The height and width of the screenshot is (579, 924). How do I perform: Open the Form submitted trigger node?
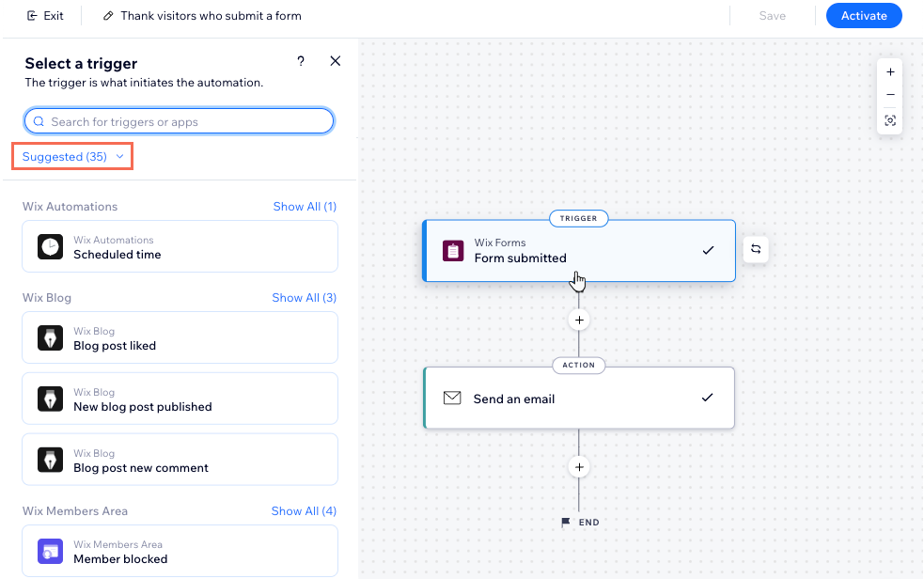point(579,251)
